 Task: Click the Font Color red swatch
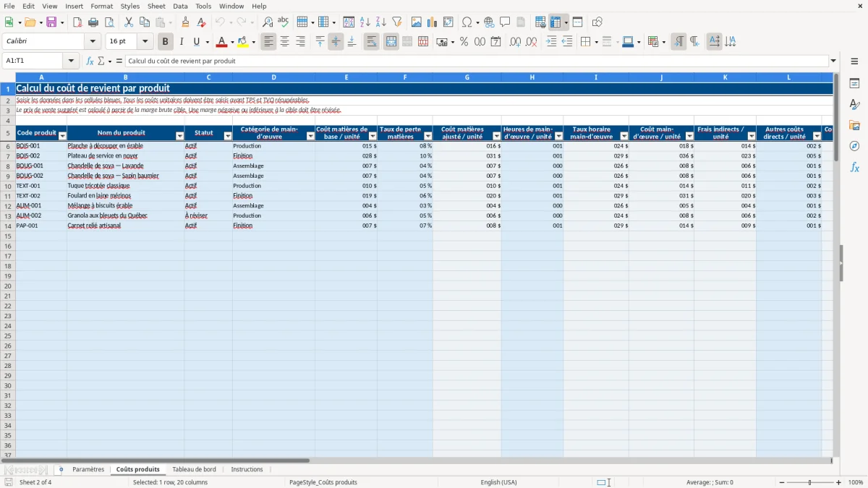coord(221,42)
